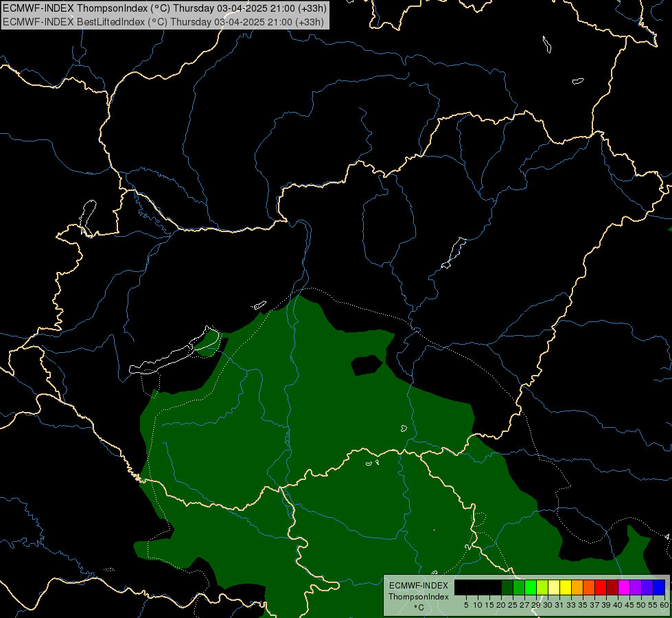Select the bright red 37–39 legend swatch
Image resolution: width=672 pixels, height=618 pixels.
click(x=601, y=588)
